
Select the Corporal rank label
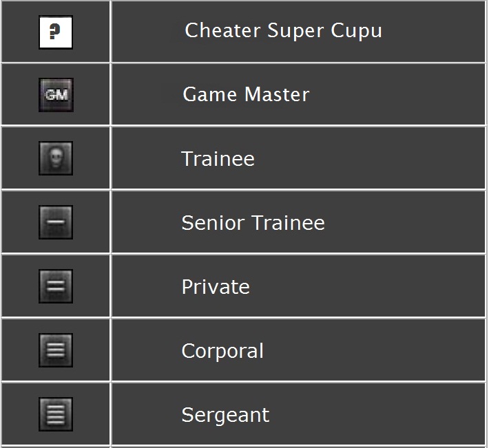pos(222,351)
